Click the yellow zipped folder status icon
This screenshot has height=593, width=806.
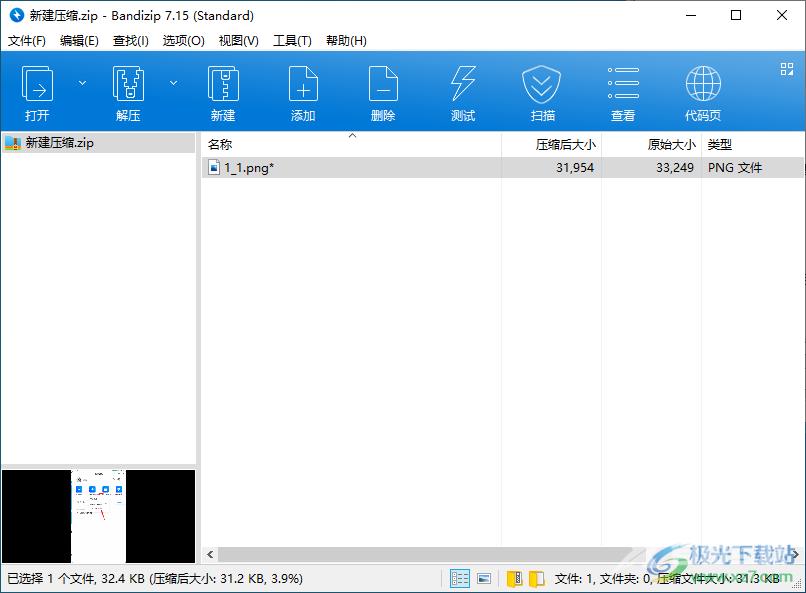(514, 579)
